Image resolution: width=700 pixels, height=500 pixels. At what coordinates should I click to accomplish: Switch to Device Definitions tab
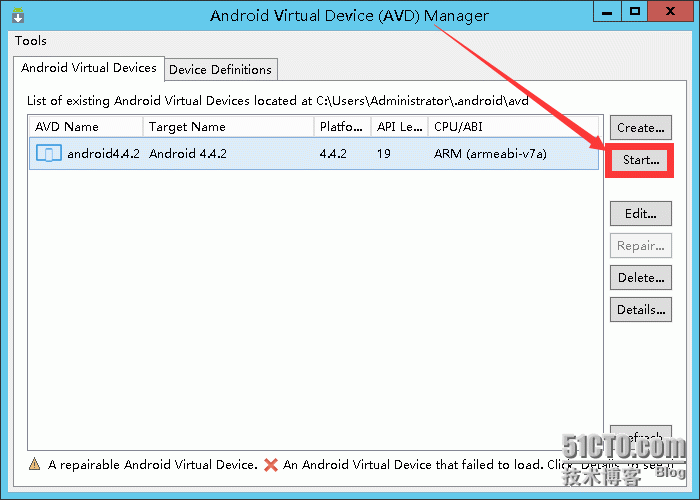221,70
